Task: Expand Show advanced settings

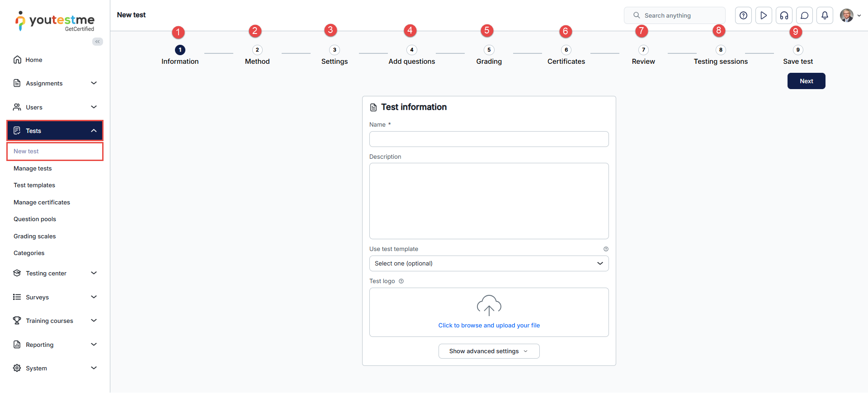Action: pos(489,351)
